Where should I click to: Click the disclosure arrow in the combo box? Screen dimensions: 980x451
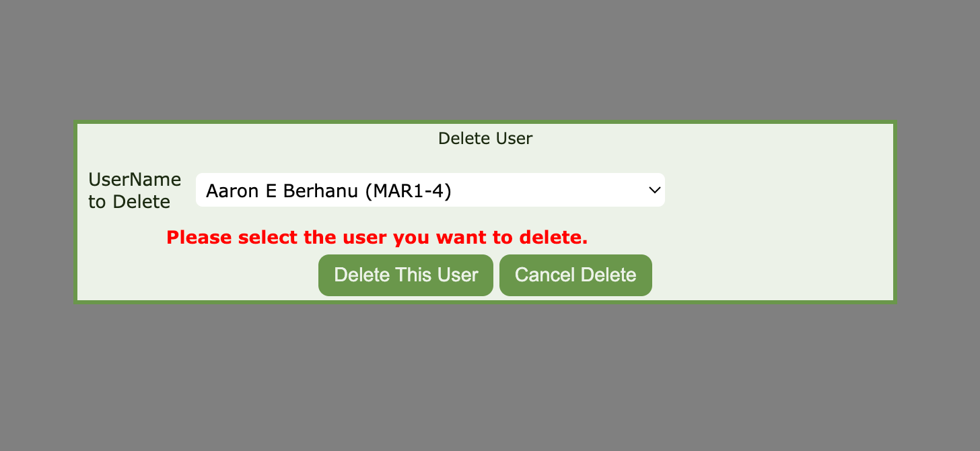click(654, 190)
